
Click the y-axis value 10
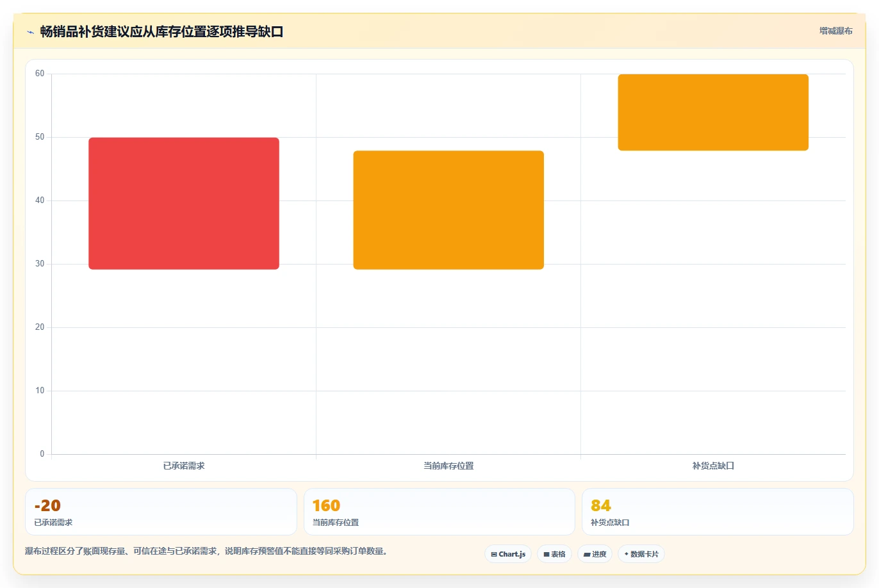click(x=40, y=391)
